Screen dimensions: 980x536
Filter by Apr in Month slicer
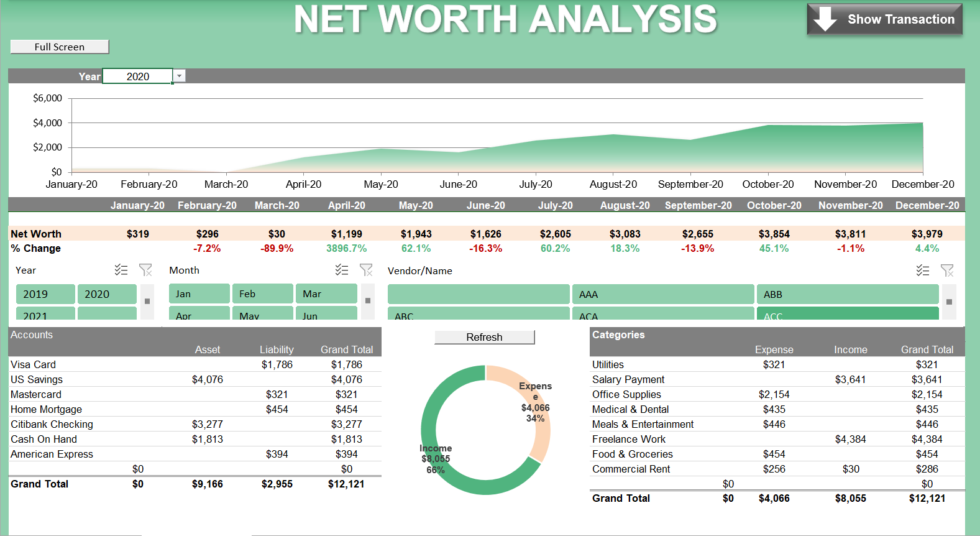(x=199, y=313)
